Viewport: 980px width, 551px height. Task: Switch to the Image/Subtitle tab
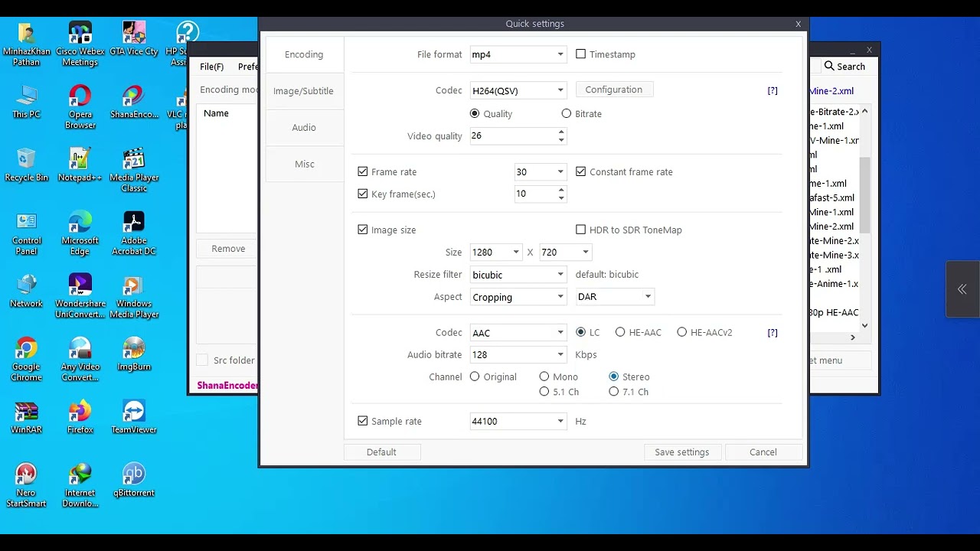[303, 91]
